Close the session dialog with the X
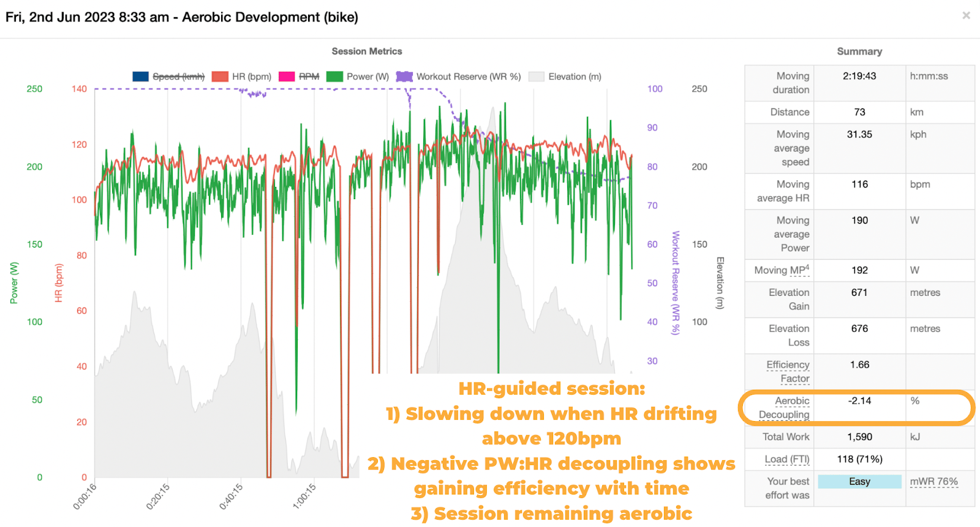 tap(966, 15)
